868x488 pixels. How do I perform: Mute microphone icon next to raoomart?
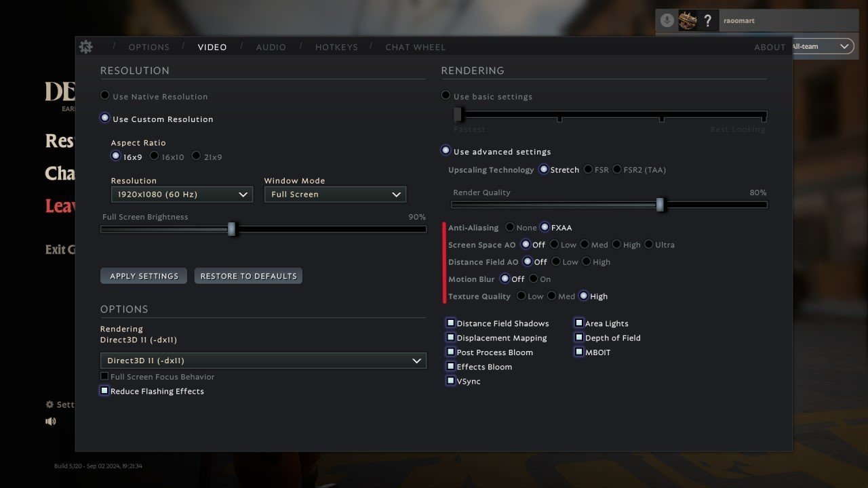[x=667, y=20]
